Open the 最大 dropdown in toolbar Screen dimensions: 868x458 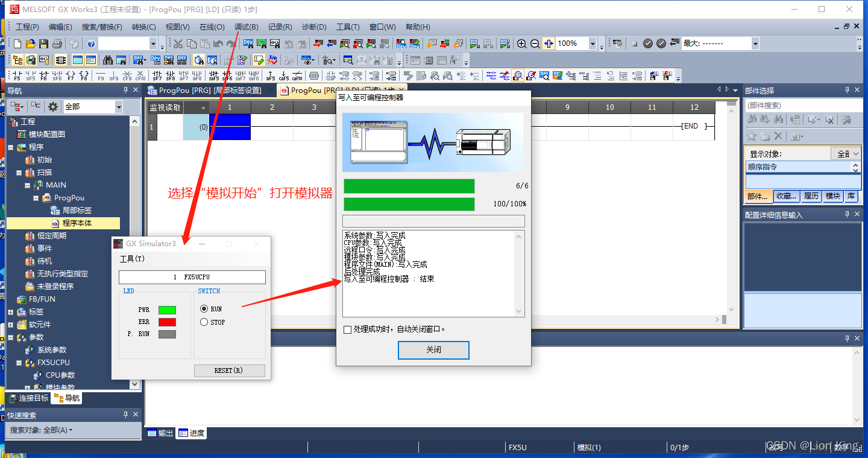pyautogui.click(x=755, y=44)
